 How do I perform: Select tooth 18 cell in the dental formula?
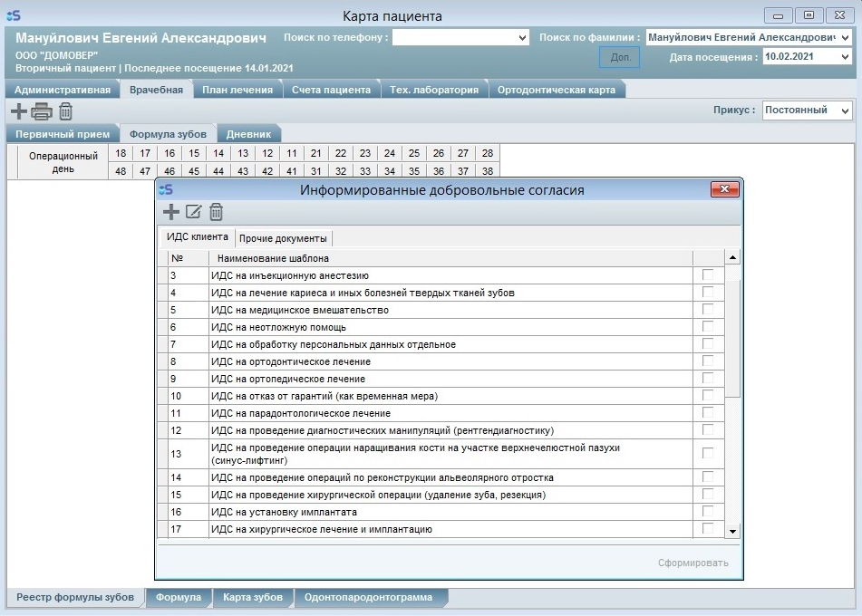tap(121, 153)
